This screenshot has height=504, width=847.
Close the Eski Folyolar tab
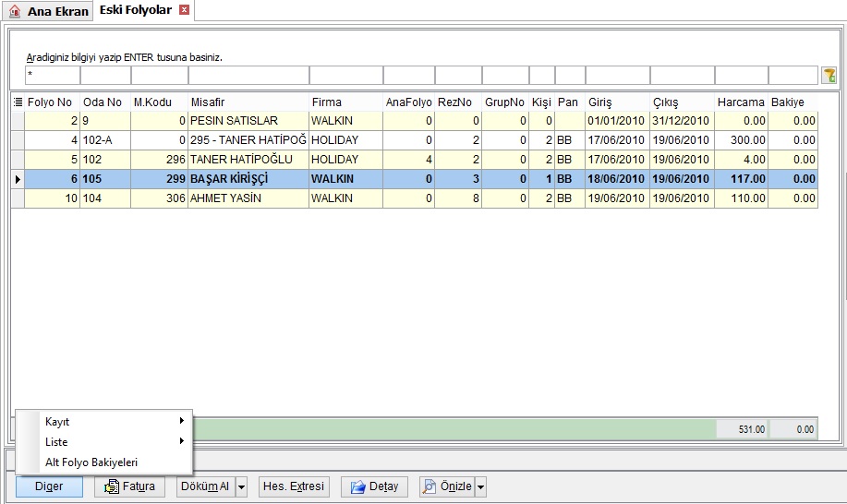click(x=184, y=10)
